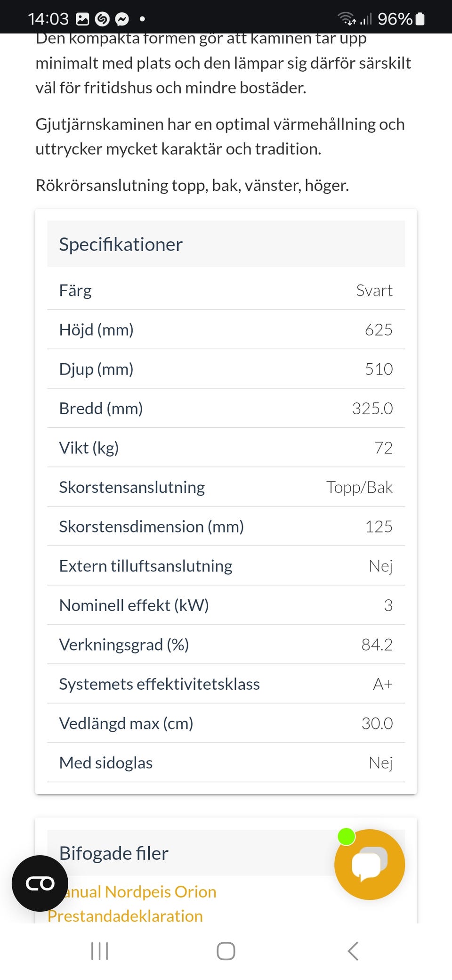Tap the Shazam notification icon in status bar
Image resolution: width=452 pixels, height=980 pixels.
(x=102, y=19)
